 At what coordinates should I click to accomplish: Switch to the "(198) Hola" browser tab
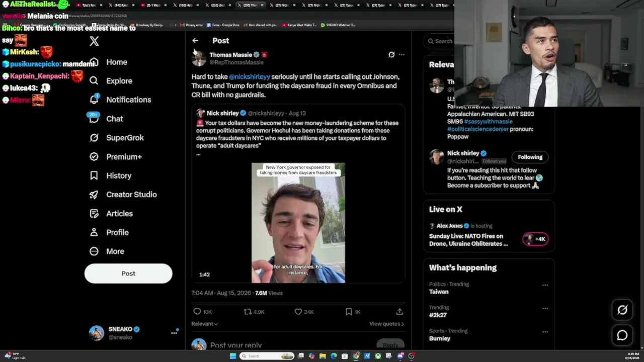click(186, 5)
